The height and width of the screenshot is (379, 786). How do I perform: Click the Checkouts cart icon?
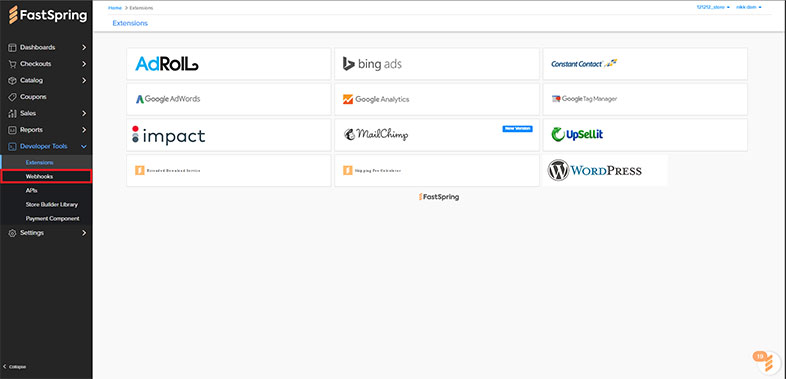click(x=13, y=64)
